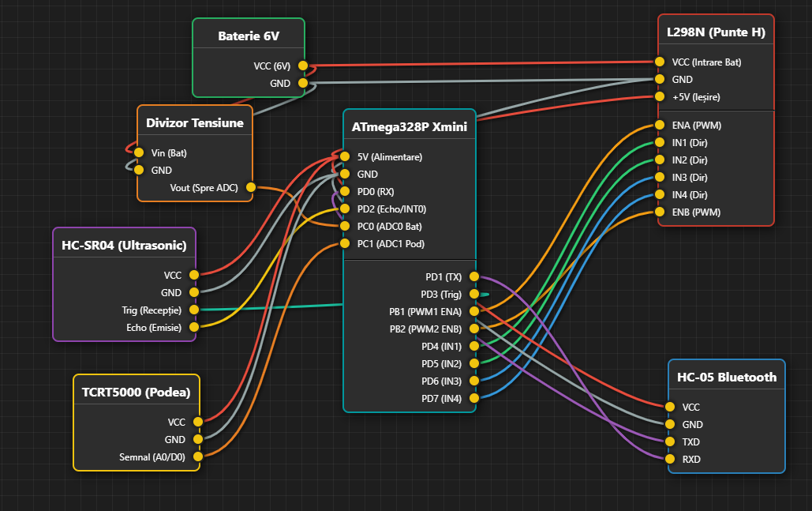Image resolution: width=812 pixels, height=511 pixels.
Task: Click the PD0 (RX) pin on ATmega328P
Action: point(344,191)
